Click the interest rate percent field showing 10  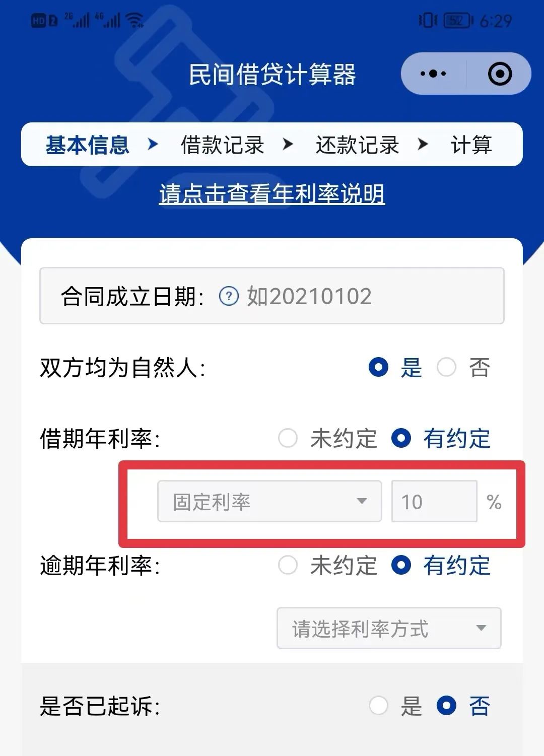click(434, 501)
